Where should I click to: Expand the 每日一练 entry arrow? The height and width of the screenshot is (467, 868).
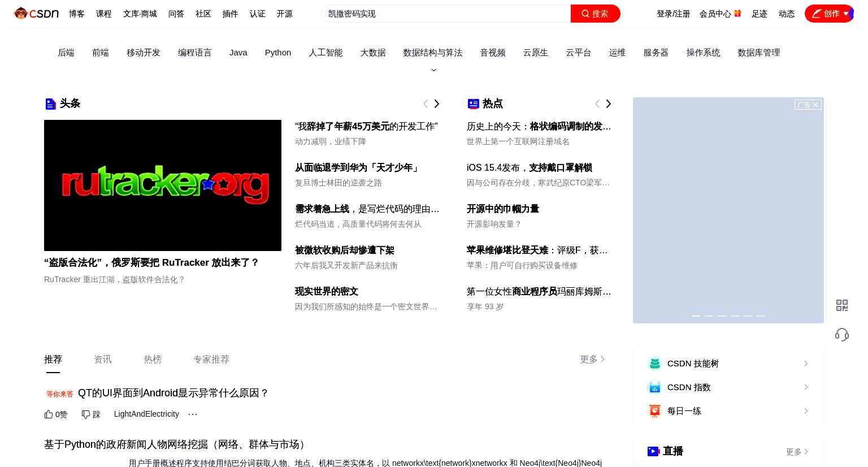806,411
